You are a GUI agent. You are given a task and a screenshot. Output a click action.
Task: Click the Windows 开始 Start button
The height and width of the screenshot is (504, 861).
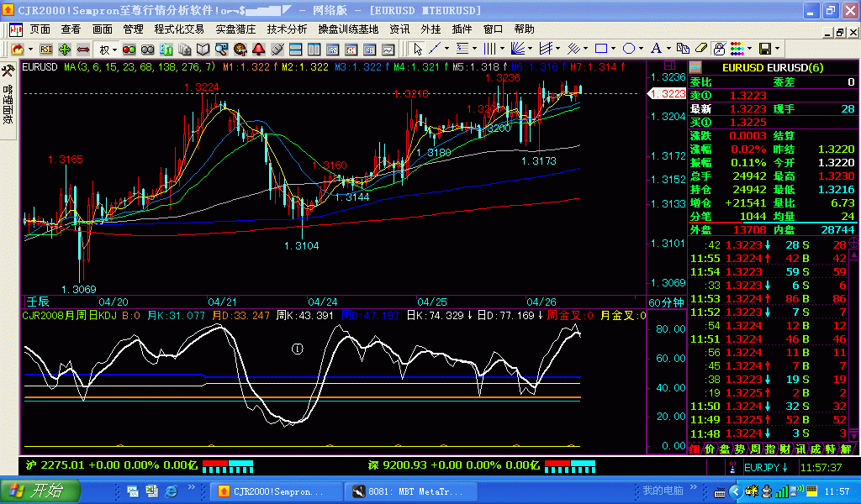(x=40, y=491)
